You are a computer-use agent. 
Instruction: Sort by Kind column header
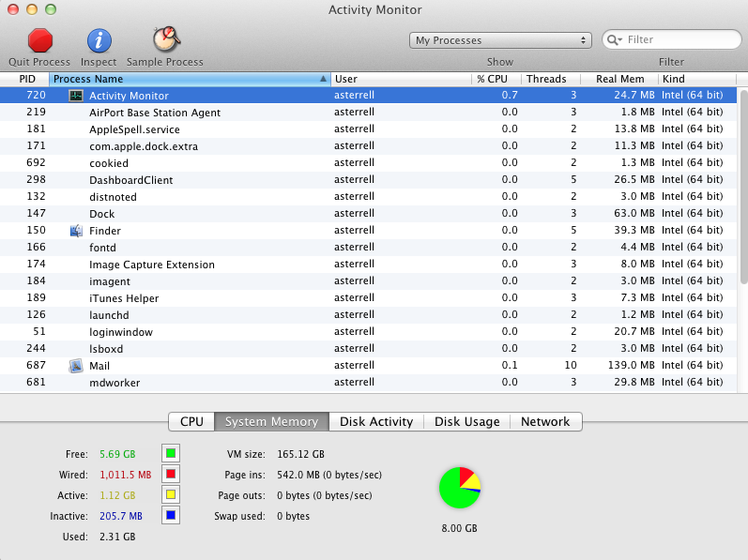point(697,79)
